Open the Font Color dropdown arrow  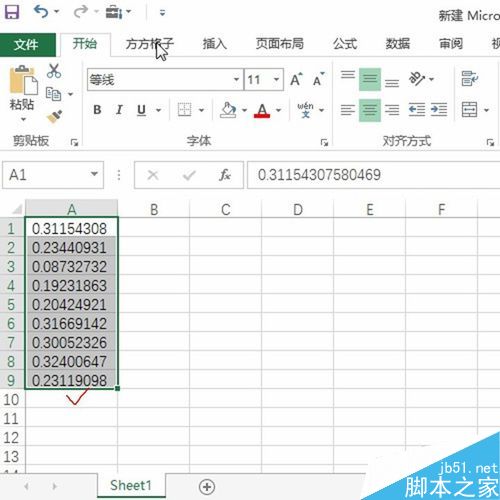(x=279, y=110)
